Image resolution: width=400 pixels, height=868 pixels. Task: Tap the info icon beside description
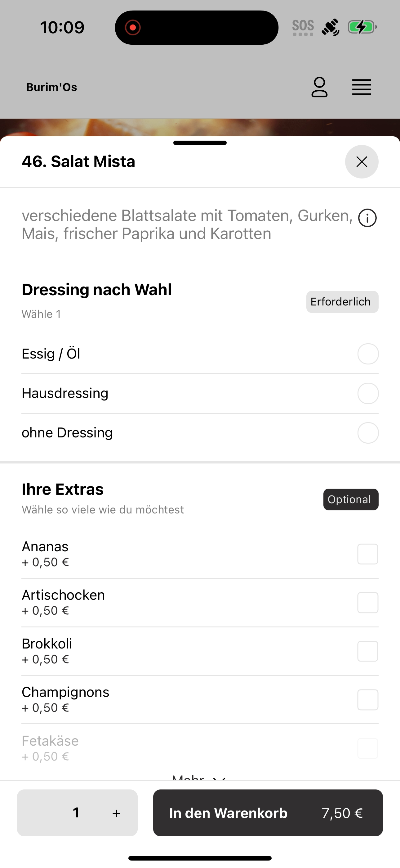coord(367,218)
